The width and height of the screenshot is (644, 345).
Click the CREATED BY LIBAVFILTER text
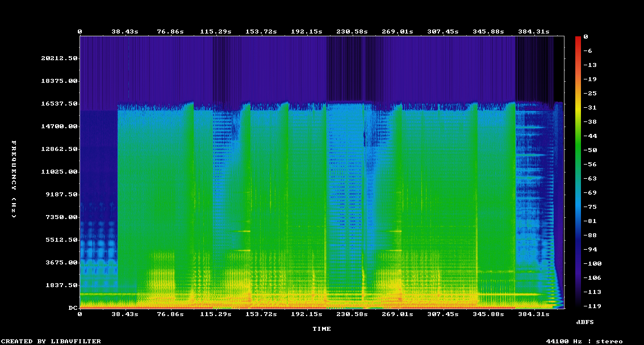tap(52, 341)
